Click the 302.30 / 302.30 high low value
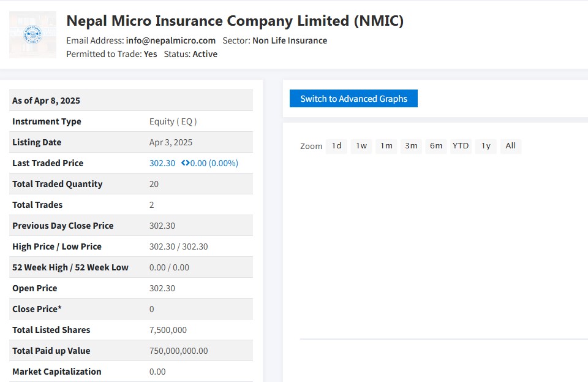The width and height of the screenshot is (588, 382). 178,246
